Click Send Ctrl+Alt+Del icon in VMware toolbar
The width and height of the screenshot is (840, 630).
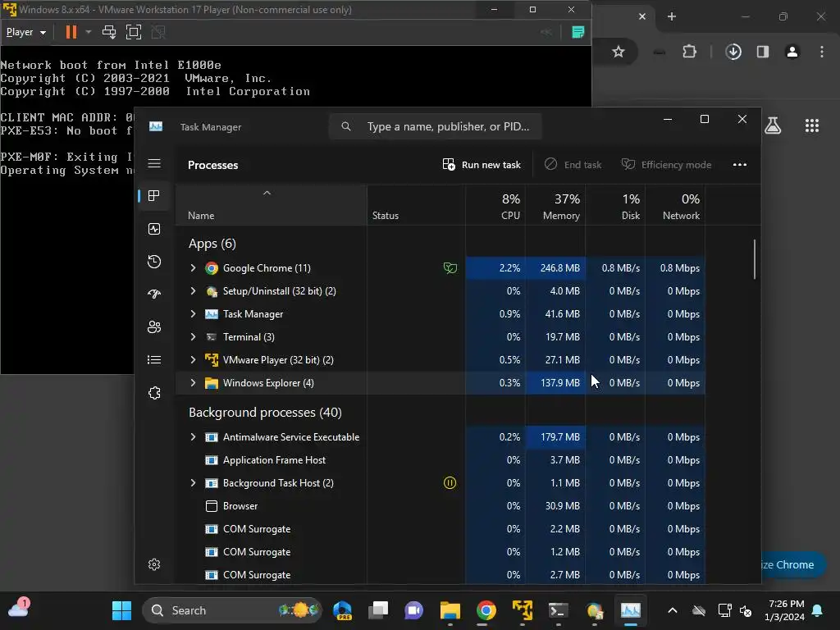(109, 32)
